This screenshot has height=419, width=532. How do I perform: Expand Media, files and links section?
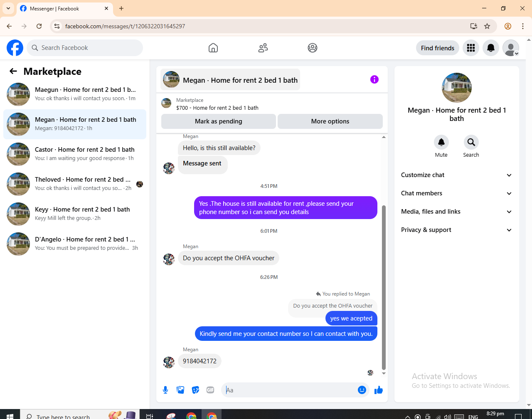(457, 212)
